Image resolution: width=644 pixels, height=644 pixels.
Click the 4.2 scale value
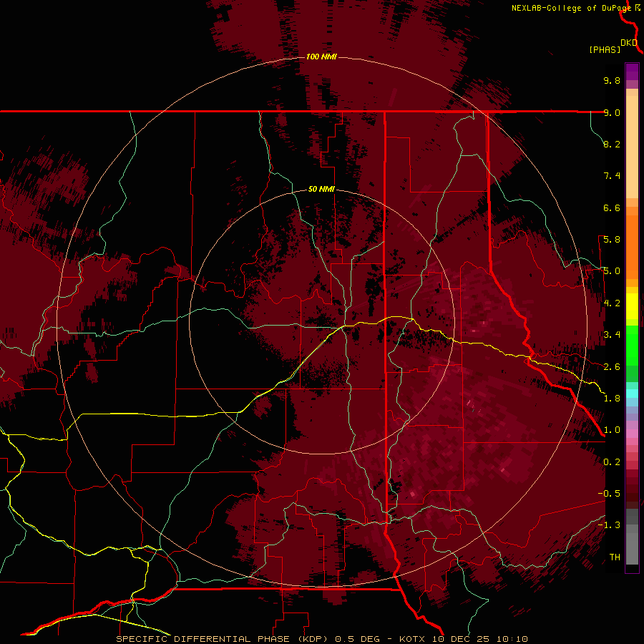tap(612, 303)
